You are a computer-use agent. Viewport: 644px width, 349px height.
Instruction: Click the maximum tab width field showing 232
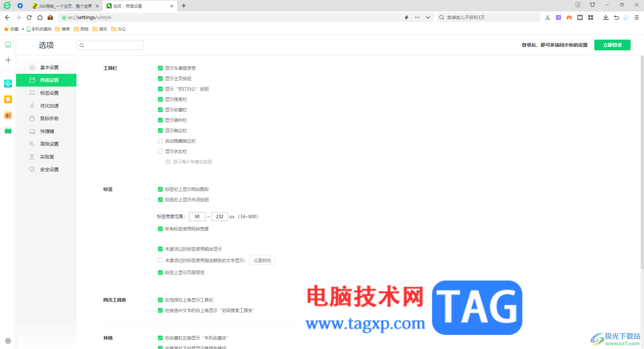220,216
